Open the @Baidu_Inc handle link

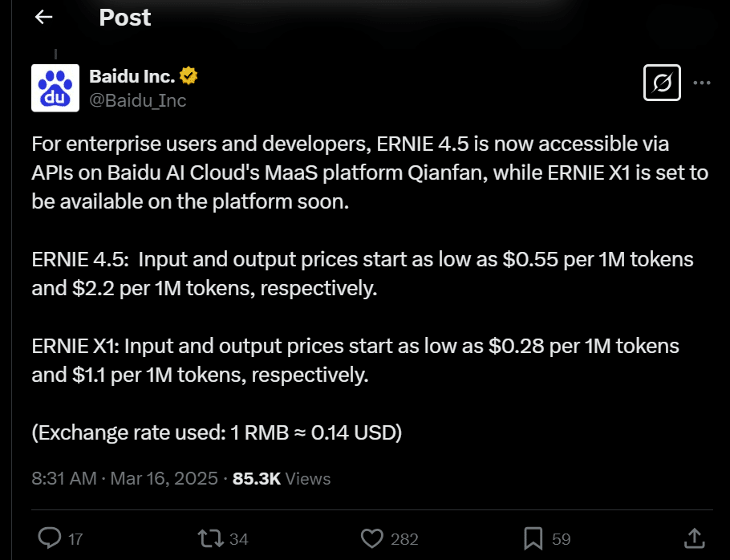(x=138, y=100)
